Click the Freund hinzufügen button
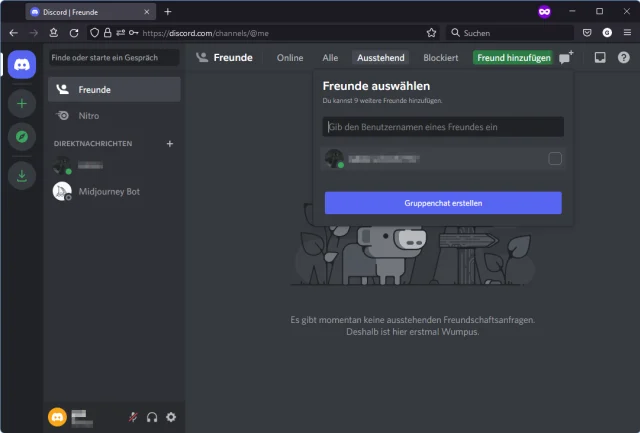Viewport: 640px width, 433px height. (513, 58)
